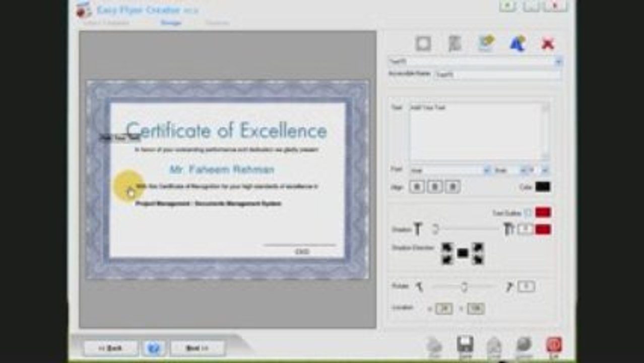The height and width of the screenshot is (363, 644).
Task: Open the red shadow color swatch
Action: point(543,229)
